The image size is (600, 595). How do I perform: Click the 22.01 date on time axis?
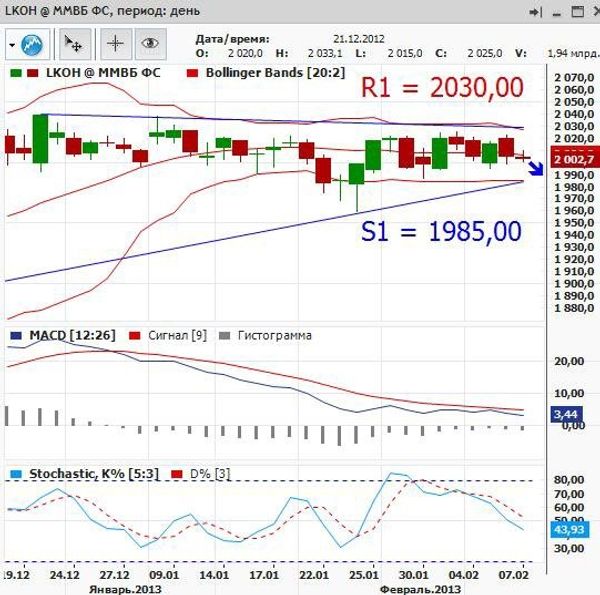pos(314,575)
